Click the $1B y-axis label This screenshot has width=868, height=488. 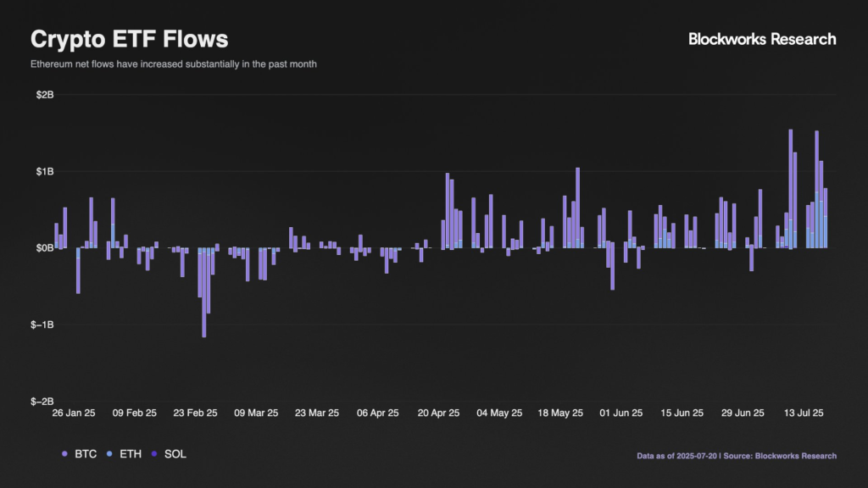(43, 171)
